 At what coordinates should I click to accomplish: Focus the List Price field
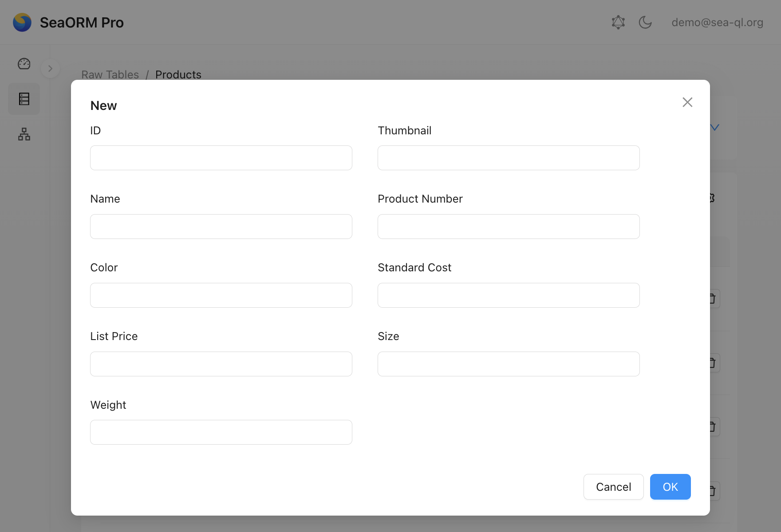(x=221, y=364)
